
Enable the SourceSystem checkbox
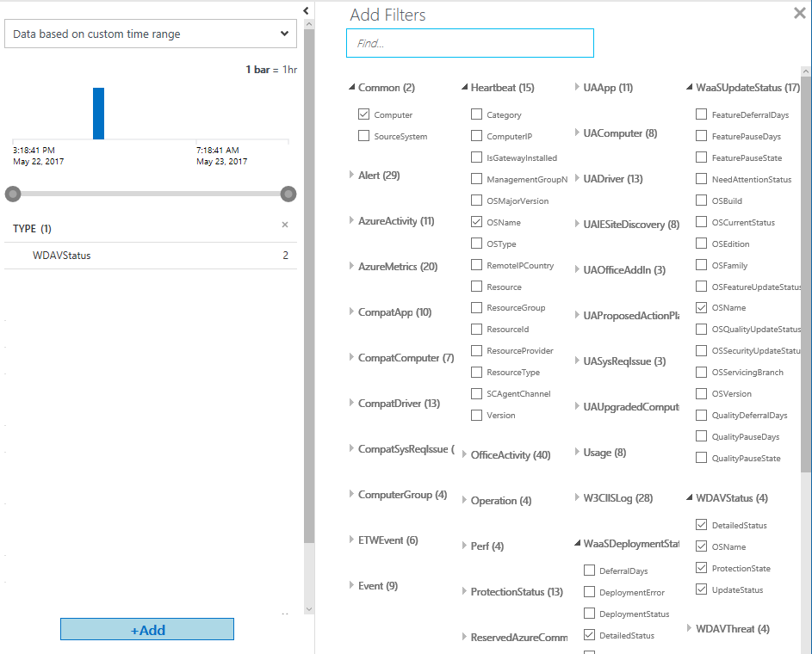point(363,136)
